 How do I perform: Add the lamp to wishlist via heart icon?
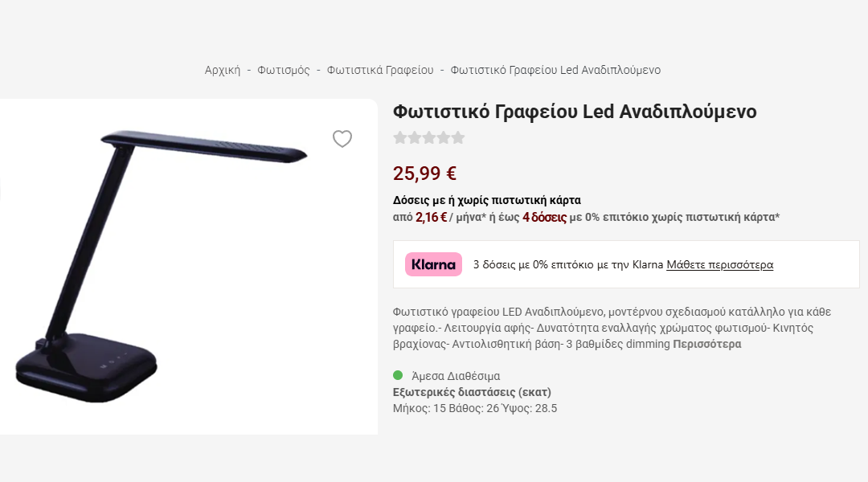click(x=342, y=139)
